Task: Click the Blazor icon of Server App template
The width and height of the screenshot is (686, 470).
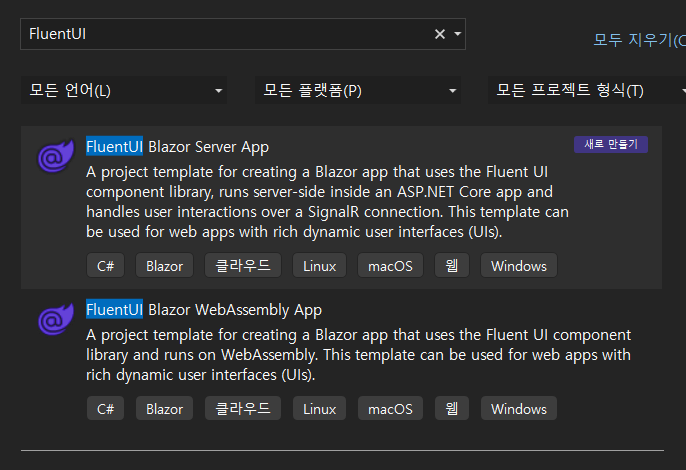Action: click(x=56, y=156)
